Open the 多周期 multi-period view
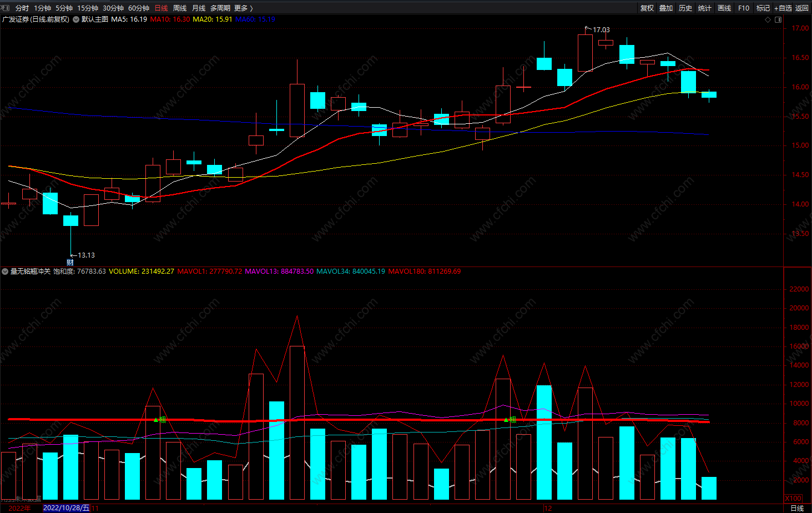Screen dimensions: 812x513 tap(220, 8)
